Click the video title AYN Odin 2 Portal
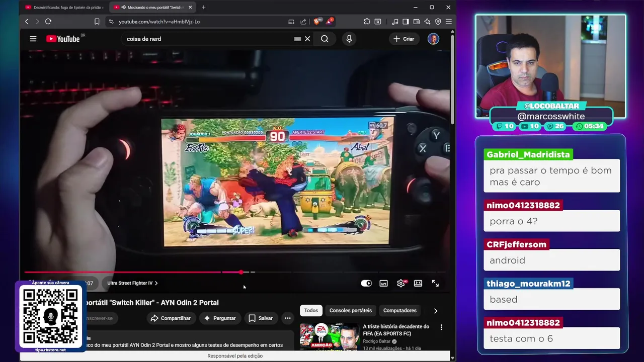 click(x=151, y=303)
